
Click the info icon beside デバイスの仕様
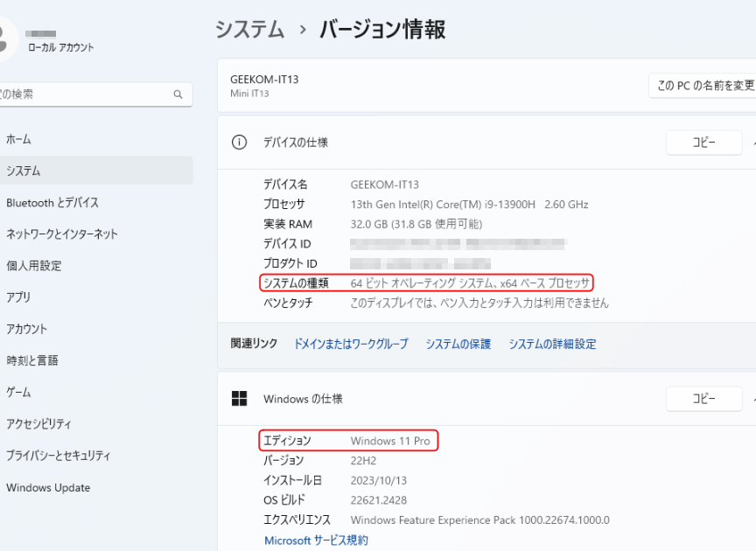point(239,143)
